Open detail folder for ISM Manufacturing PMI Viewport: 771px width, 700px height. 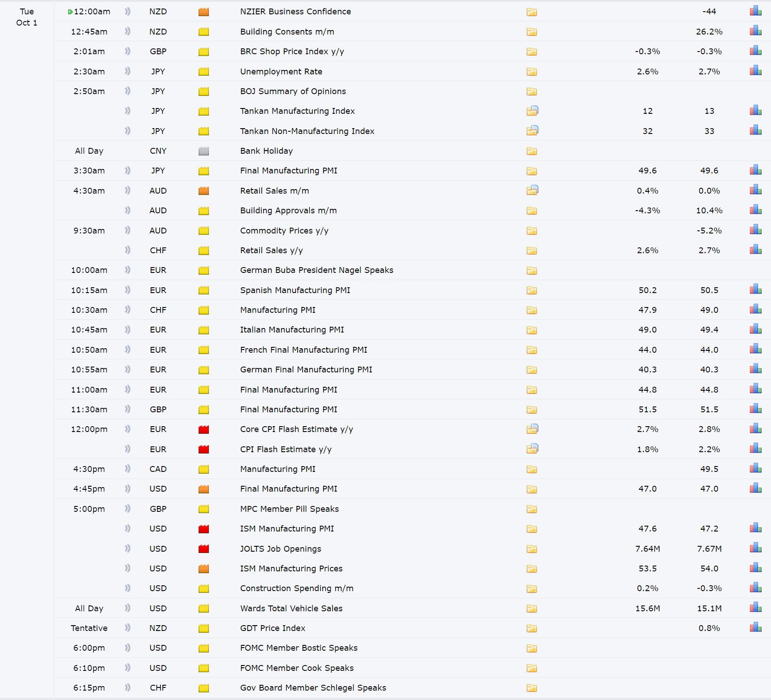tap(532, 529)
